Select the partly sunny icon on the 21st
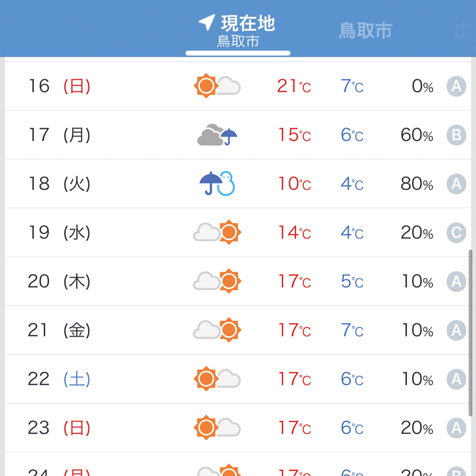Screen dimensions: 476x476 point(217,330)
